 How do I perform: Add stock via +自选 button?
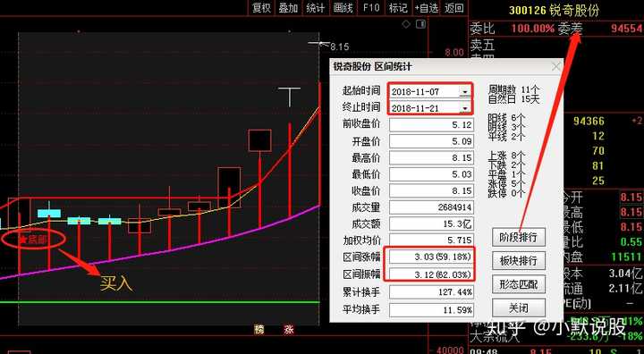[427, 8]
